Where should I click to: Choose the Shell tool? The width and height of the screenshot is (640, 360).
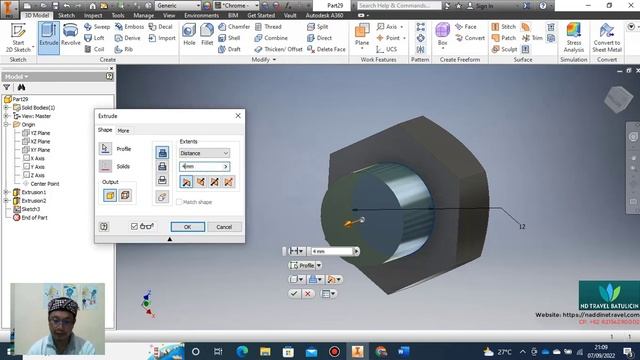(x=229, y=38)
